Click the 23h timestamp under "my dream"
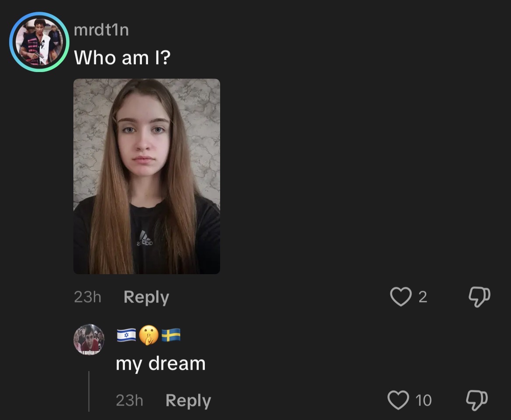511x420 pixels. click(129, 400)
